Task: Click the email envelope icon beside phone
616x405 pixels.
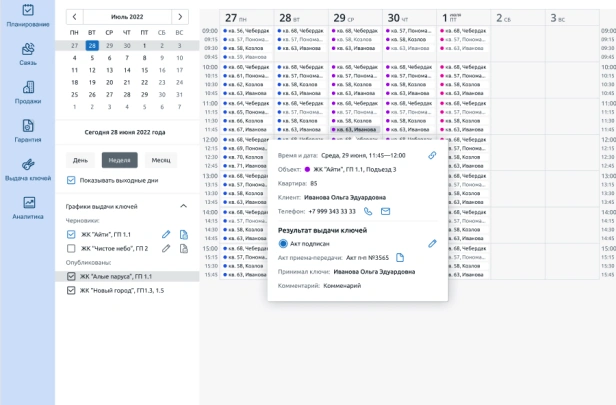Action: (x=385, y=211)
